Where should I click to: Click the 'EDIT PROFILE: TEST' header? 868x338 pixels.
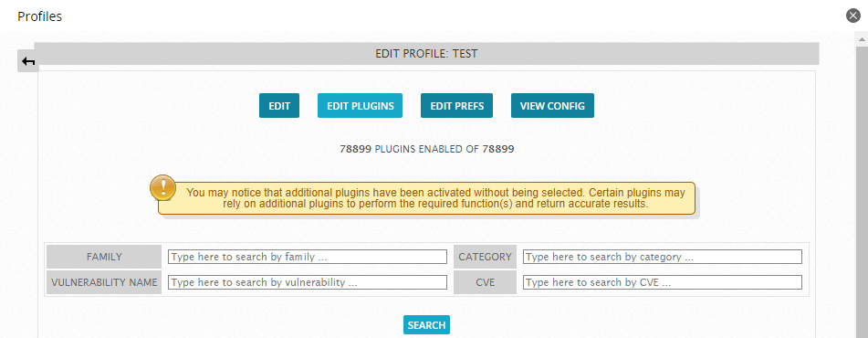click(x=426, y=54)
